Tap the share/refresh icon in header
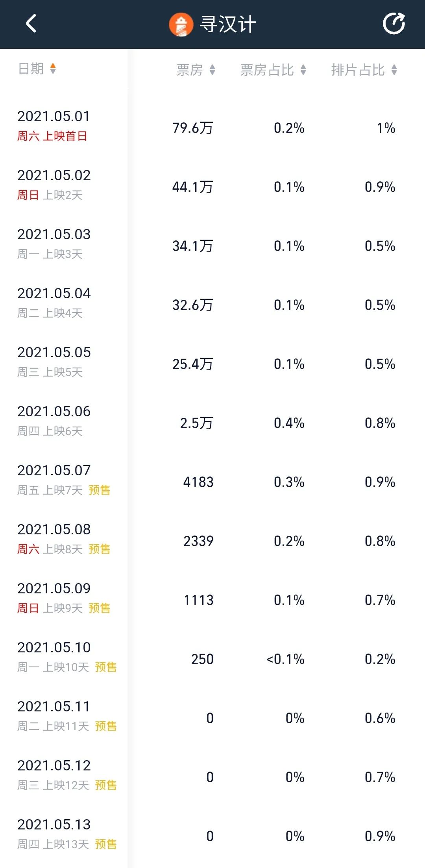Image resolution: width=425 pixels, height=868 pixels. [x=394, y=24]
